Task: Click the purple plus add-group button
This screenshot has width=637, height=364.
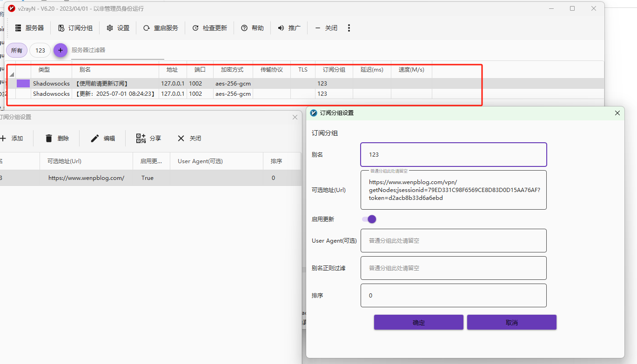Action: (x=60, y=50)
